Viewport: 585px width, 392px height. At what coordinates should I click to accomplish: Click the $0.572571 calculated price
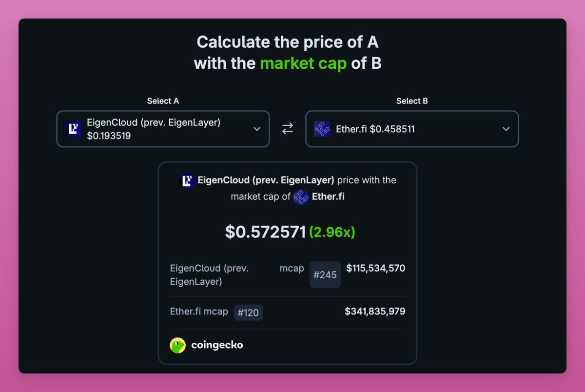point(266,232)
